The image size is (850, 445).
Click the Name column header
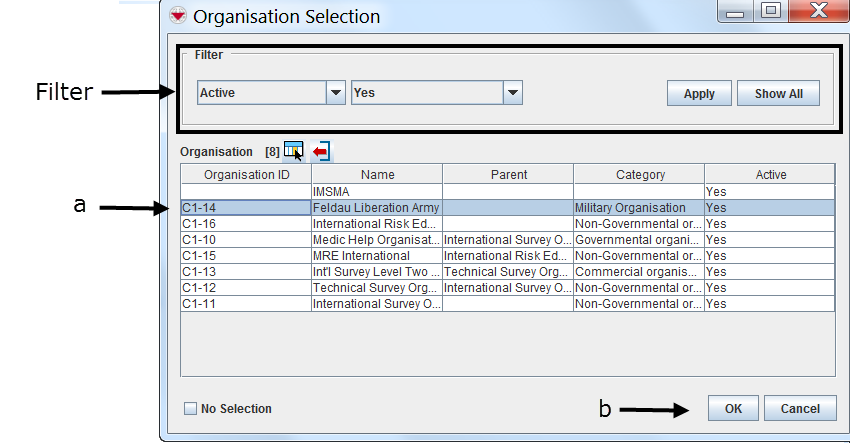coord(377,174)
